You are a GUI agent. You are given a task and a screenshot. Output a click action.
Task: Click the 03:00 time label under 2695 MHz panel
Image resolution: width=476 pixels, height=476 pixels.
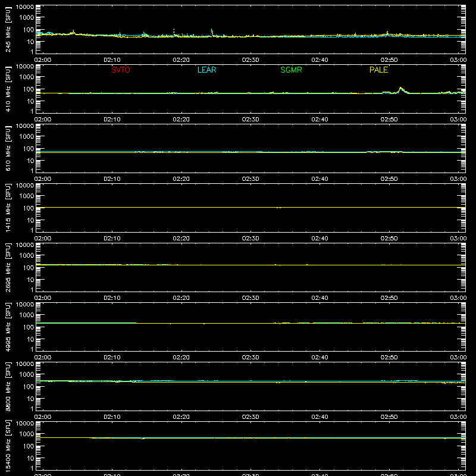tap(458, 298)
